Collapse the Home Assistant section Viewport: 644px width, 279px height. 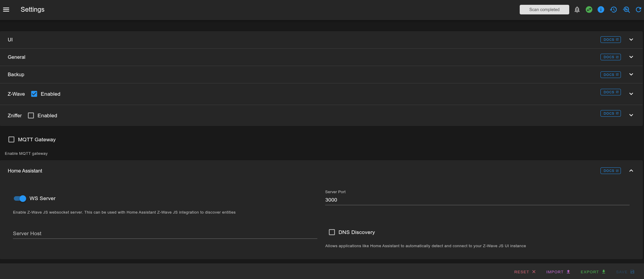pos(631,171)
